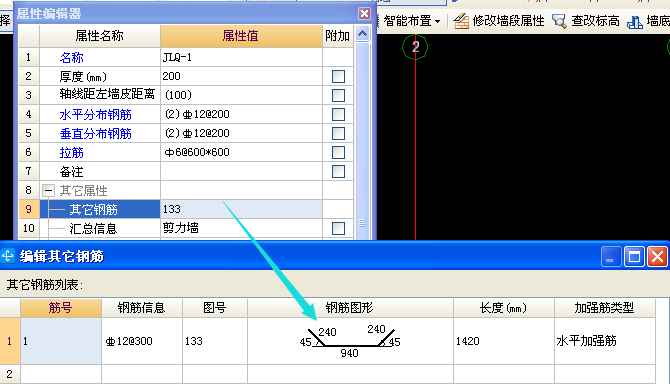The image size is (670, 384).
Task: Toggle 附加 checkbox for 备注
Action: [338, 171]
